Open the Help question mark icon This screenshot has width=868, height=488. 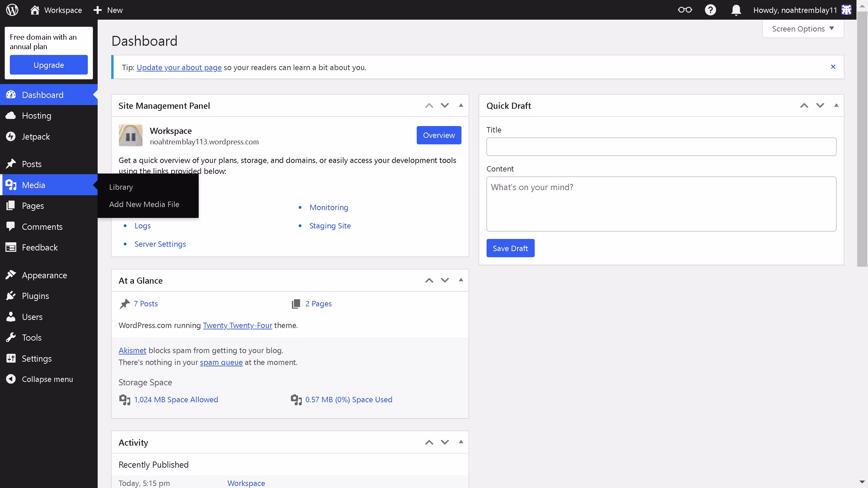[710, 10]
